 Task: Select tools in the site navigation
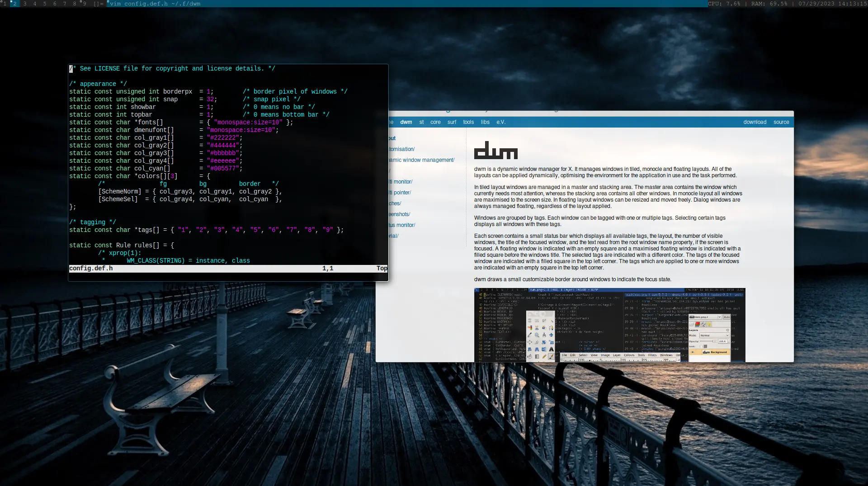tap(468, 122)
